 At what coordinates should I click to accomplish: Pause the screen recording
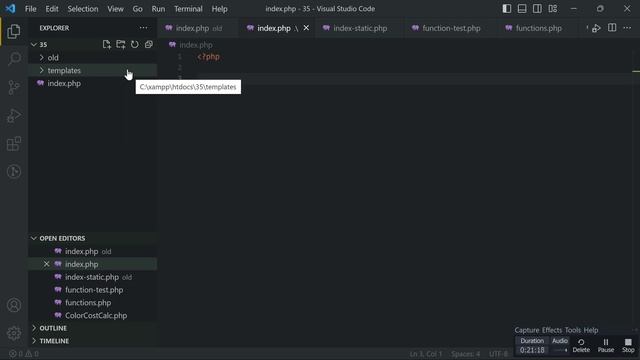click(x=606, y=346)
